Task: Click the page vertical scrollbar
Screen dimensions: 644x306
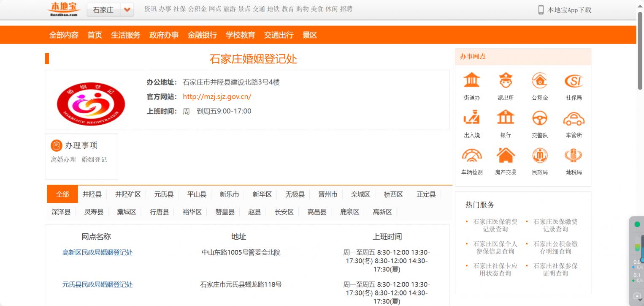Action: pyautogui.click(x=640, y=51)
